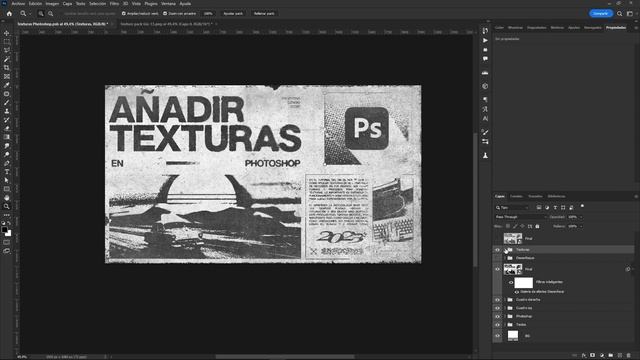Open the Pass Through blend mode dropdown
This screenshot has width=640, height=360.
click(x=520, y=217)
